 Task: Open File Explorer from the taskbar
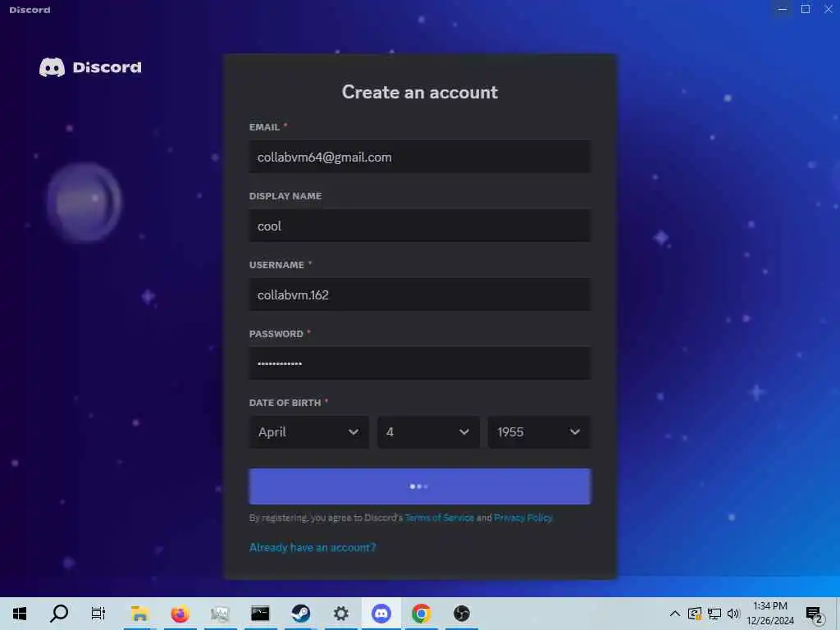[x=139, y=614]
